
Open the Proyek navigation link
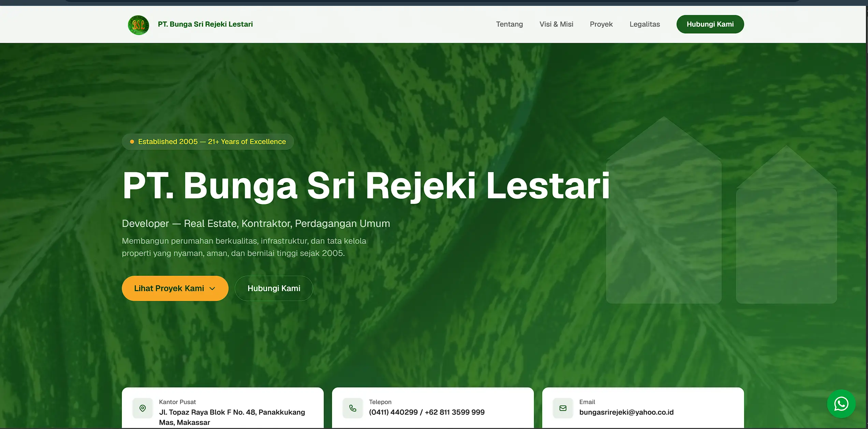[601, 24]
